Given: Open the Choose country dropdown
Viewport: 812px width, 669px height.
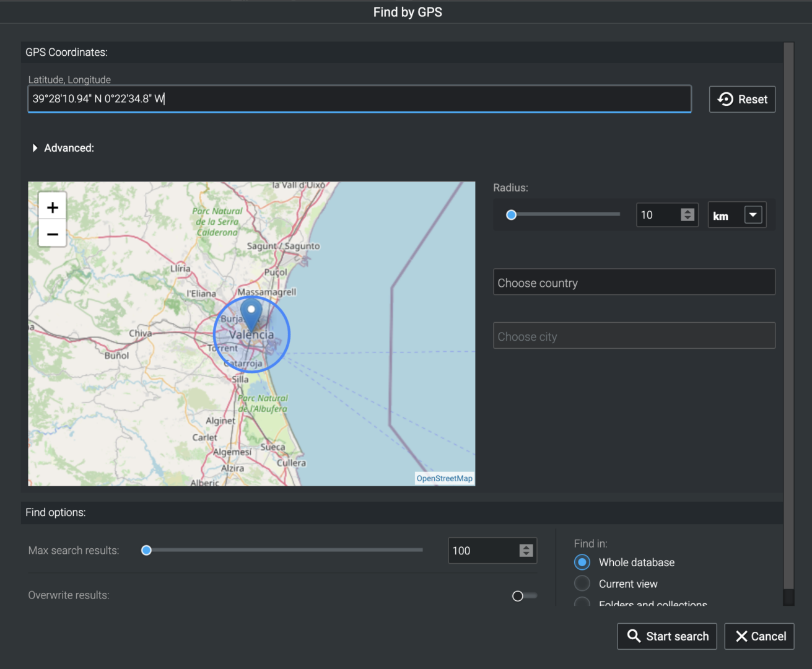Looking at the screenshot, I should coord(634,282).
